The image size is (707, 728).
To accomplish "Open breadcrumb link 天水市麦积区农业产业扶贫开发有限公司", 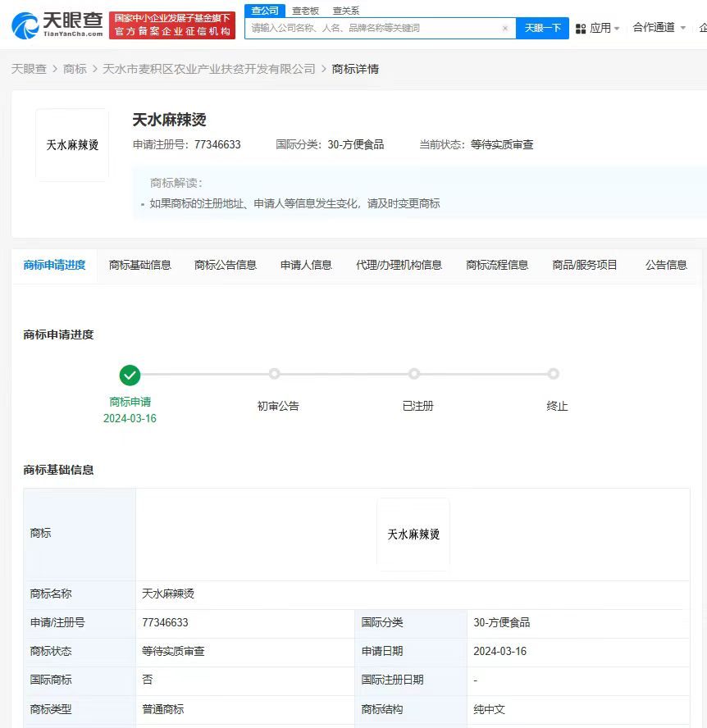I will click(x=207, y=70).
